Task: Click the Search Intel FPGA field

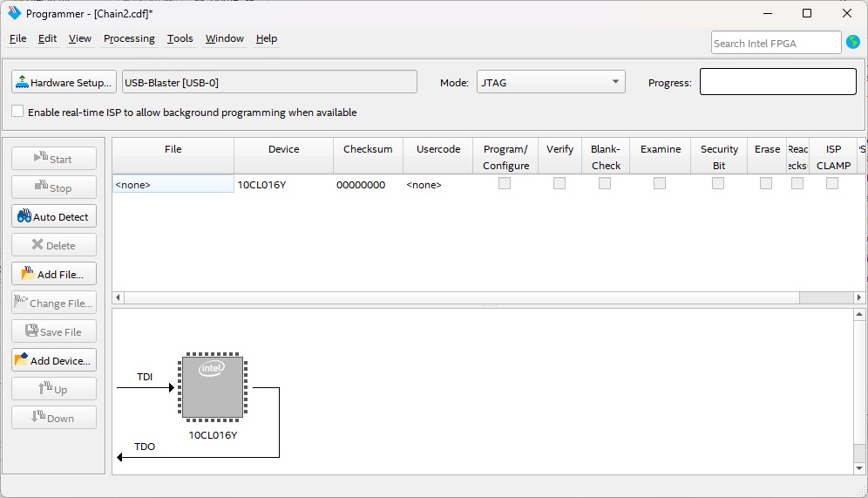Action: 776,44
